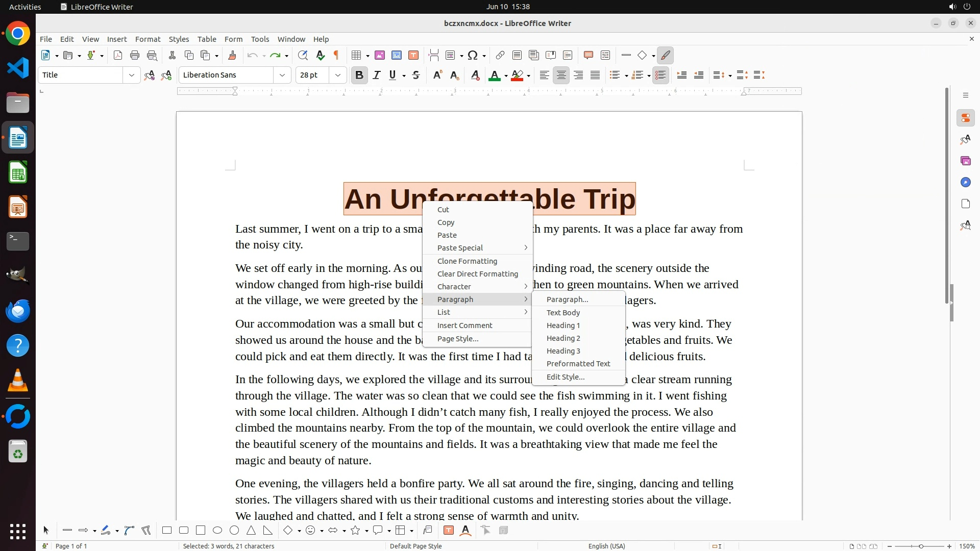
Task: Click the Print toolbar icon
Action: point(135,55)
